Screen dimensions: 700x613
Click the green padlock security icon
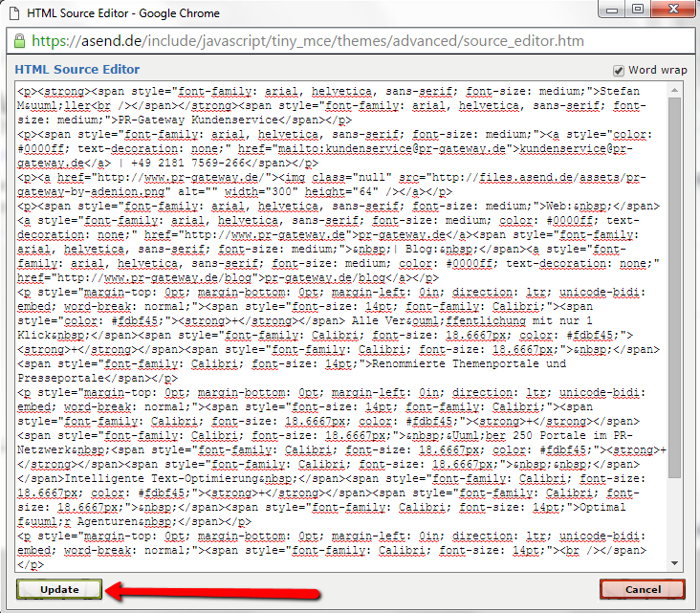point(19,41)
